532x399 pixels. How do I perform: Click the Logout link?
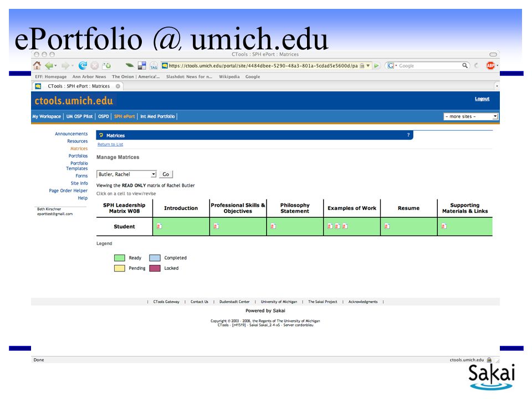[482, 99]
